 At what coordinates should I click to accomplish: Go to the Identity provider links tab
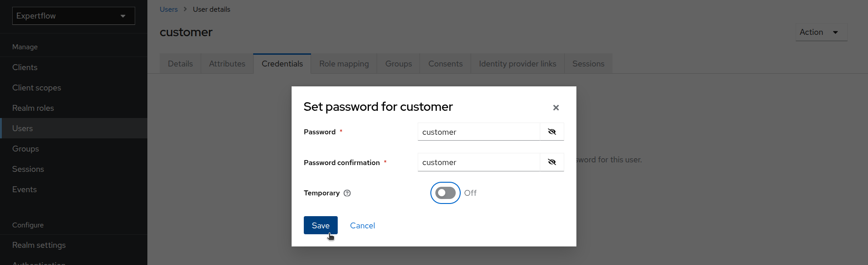[517, 64]
